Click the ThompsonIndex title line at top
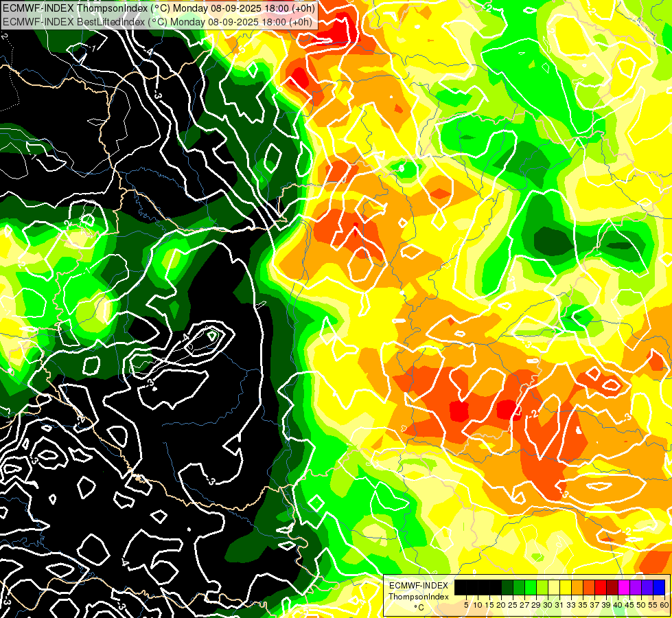Screen dimensions: 672x618 point(159,8)
